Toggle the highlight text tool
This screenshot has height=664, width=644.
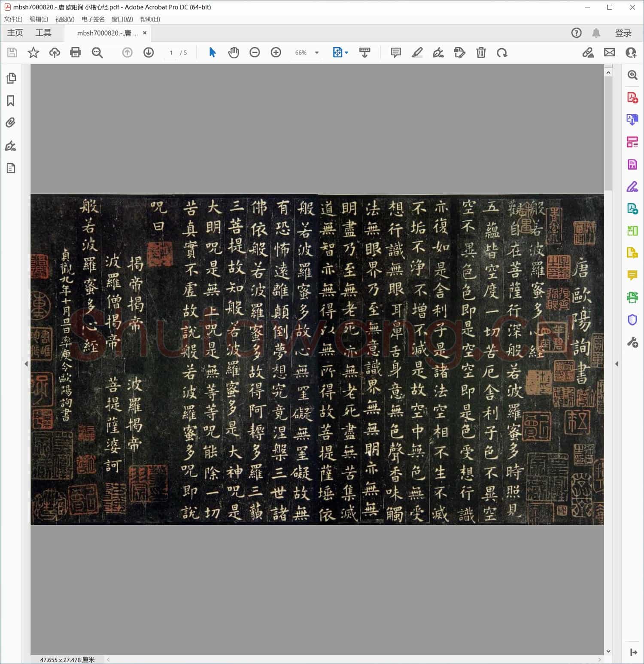coord(417,52)
